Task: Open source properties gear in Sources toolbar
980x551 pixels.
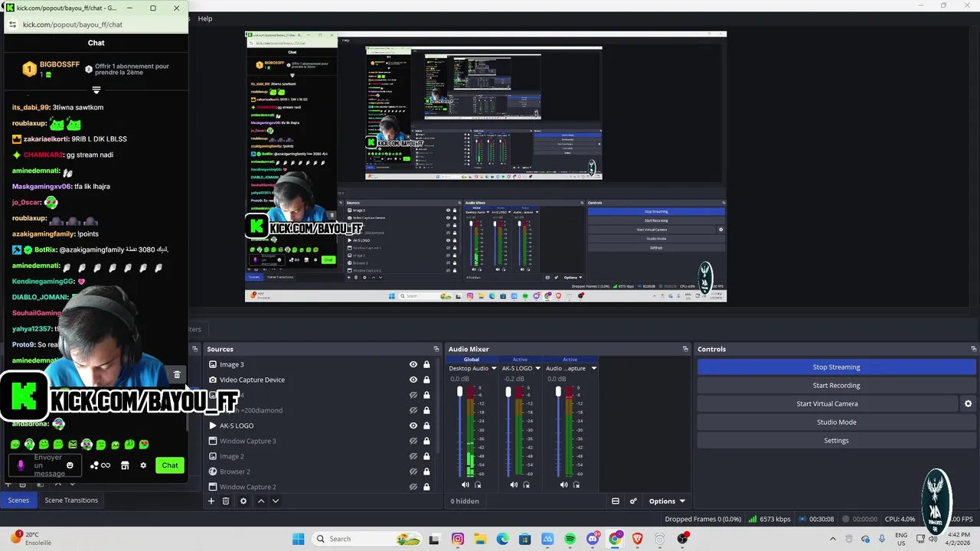Action: pos(243,501)
